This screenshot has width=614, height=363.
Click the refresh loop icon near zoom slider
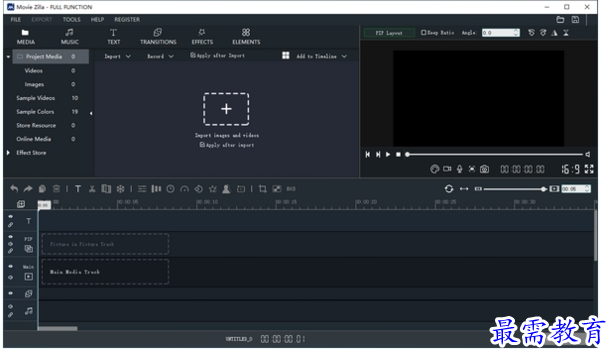pos(449,189)
